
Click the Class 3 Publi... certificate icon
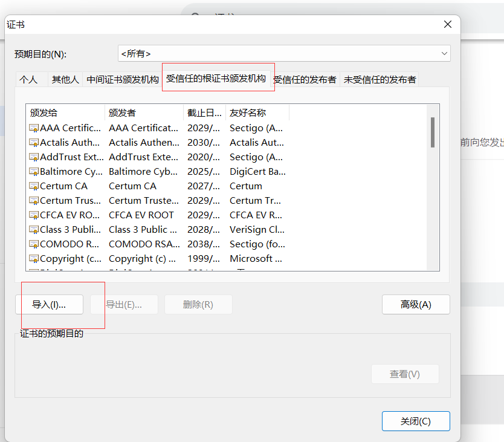point(34,230)
